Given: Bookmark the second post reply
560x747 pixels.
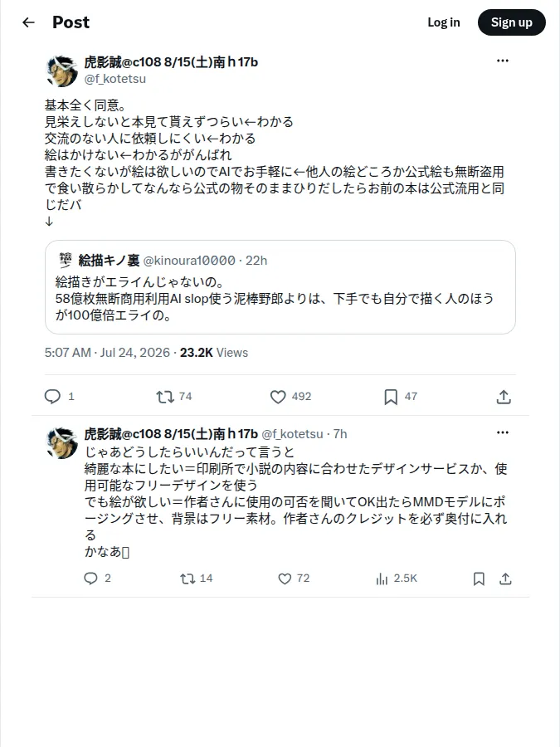Looking at the screenshot, I should [x=479, y=579].
